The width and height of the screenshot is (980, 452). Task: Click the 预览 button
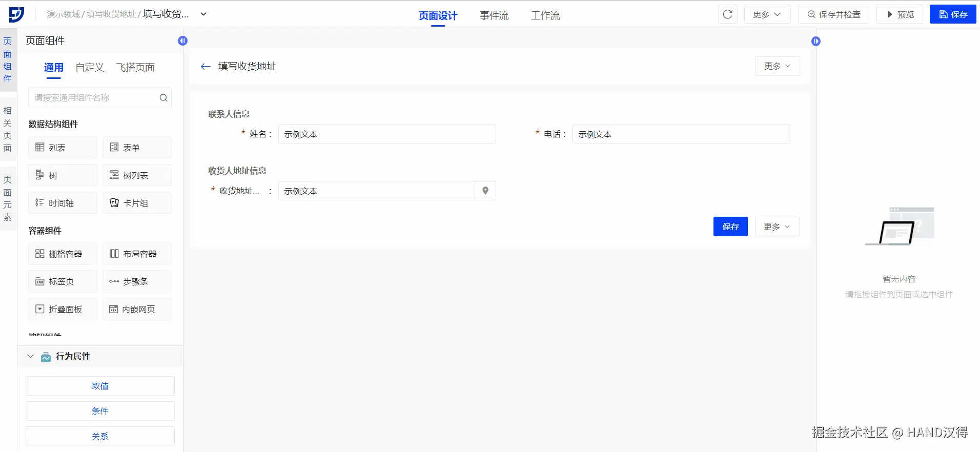point(900,14)
